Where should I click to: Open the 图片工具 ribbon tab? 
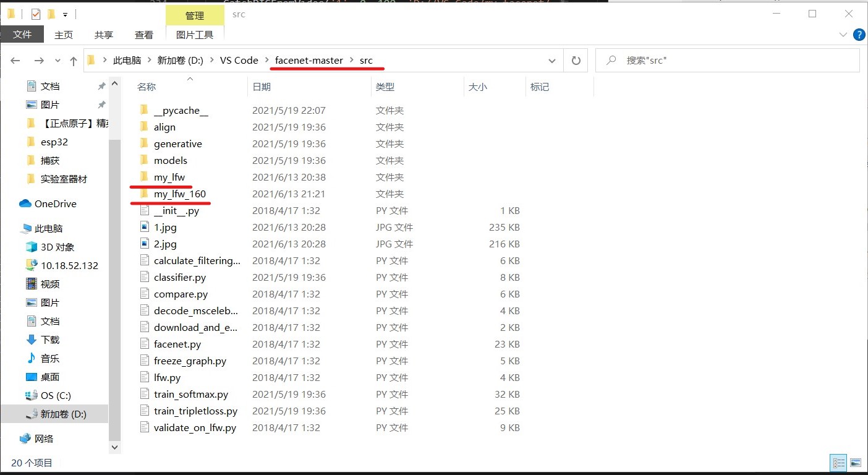click(x=195, y=35)
